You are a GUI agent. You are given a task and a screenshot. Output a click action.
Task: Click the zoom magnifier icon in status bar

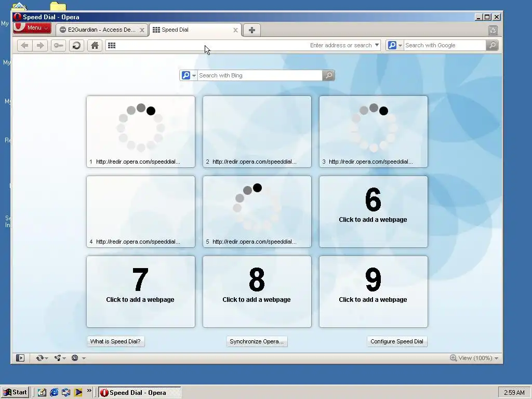pyautogui.click(x=453, y=358)
